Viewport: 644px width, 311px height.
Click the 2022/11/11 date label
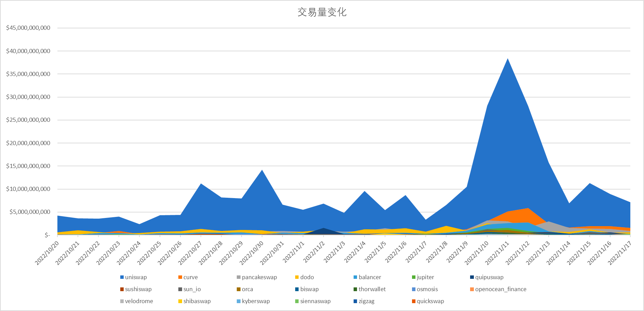[x=497, y=253]
